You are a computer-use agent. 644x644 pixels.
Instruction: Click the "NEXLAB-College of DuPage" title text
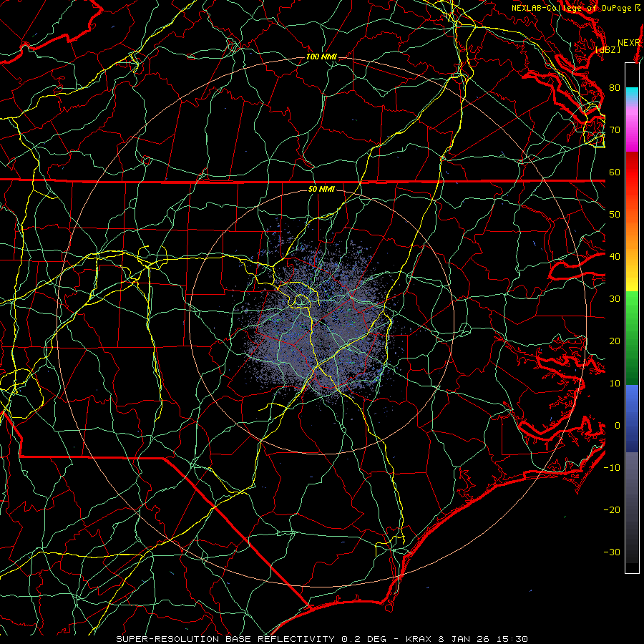click(x=571, y=8)
